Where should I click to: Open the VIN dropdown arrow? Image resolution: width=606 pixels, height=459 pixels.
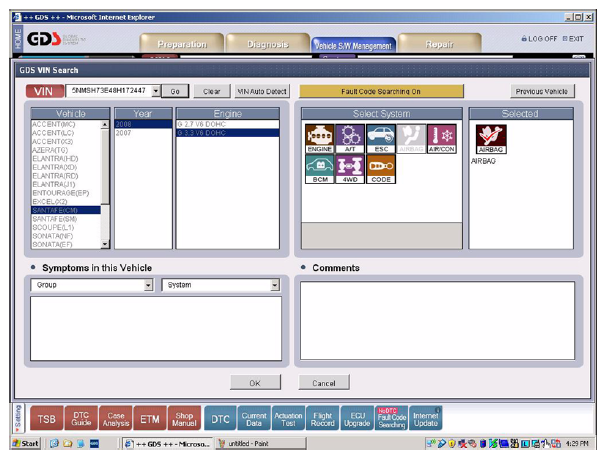(x=155, y=91)
